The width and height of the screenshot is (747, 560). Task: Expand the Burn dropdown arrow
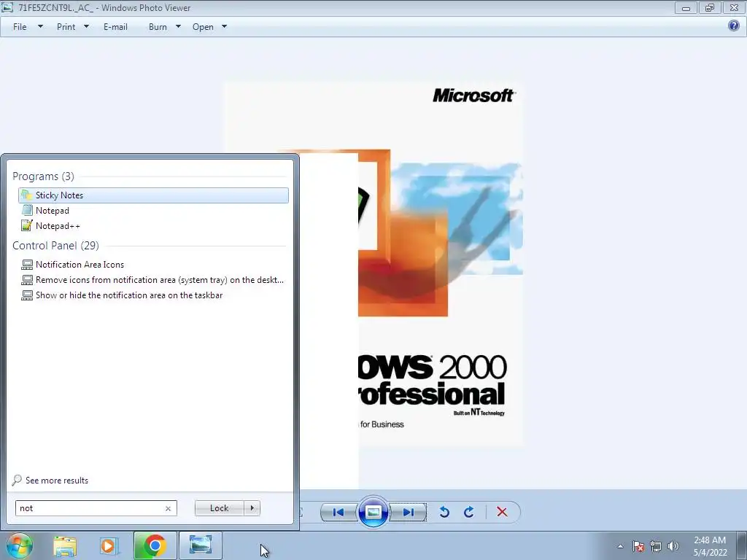(x=178, y=27)
